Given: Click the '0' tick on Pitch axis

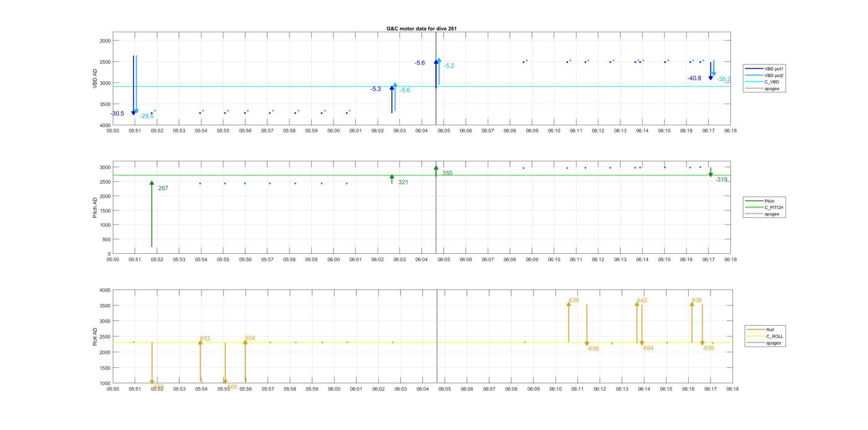Looking at the screenshot, I should click(109, 254).
